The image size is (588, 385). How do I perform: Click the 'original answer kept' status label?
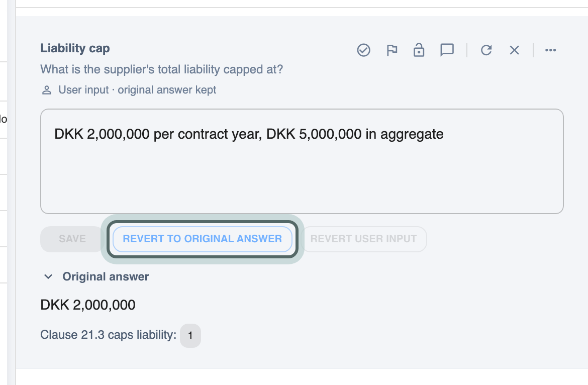point(167,90)
